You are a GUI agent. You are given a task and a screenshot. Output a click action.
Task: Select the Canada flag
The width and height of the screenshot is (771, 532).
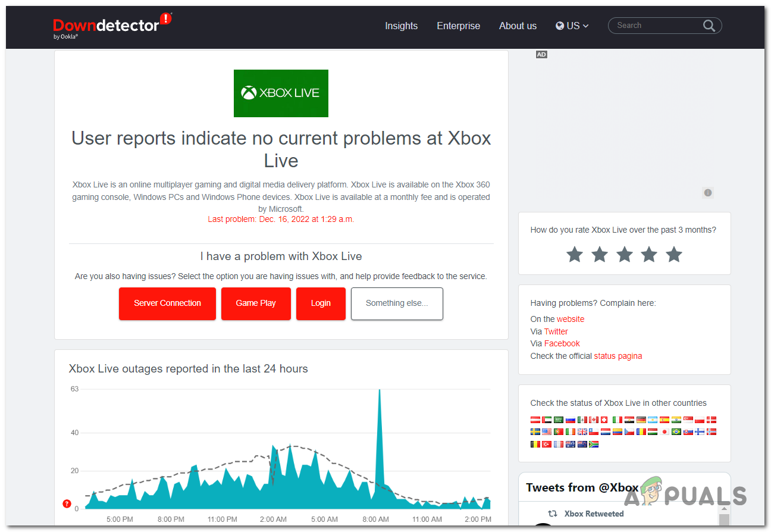click(594, 420)
